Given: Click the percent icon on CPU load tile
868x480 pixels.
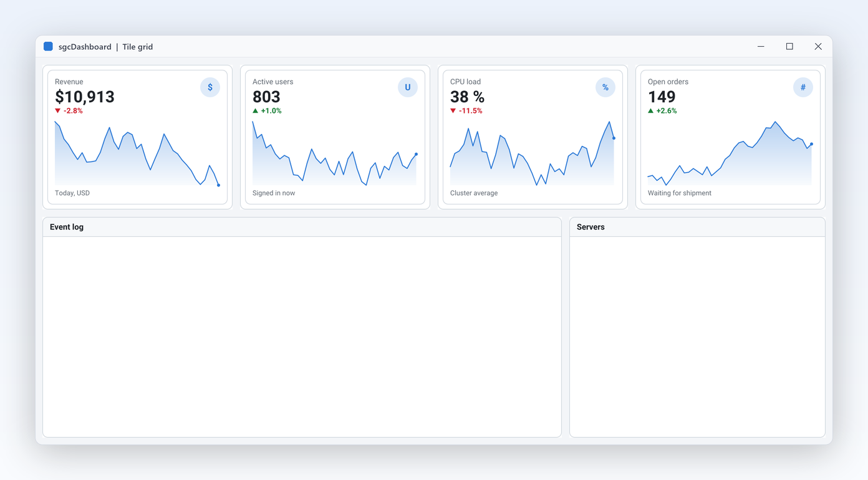Looking at the screenshot, I should point(605,87).
